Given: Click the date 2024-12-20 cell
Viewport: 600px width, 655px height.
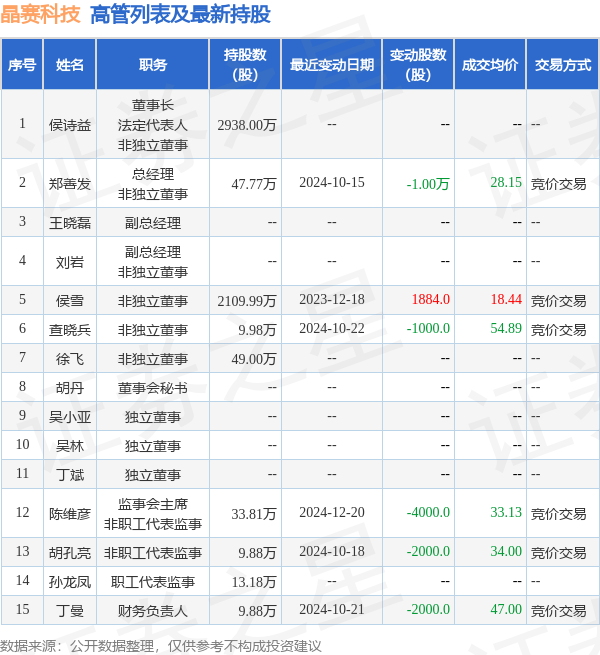Looking at the screenshot, I should [332, 513].
